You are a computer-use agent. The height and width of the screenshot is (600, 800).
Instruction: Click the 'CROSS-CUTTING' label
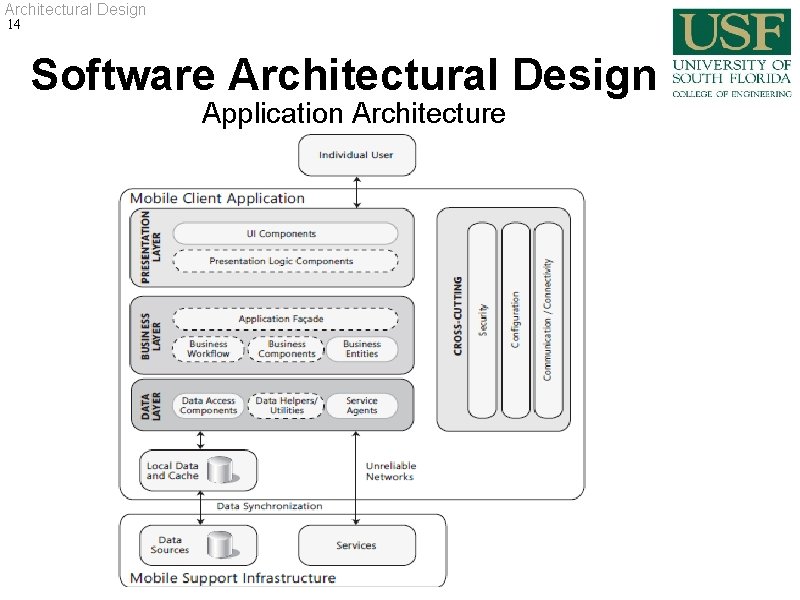point(458,316)
